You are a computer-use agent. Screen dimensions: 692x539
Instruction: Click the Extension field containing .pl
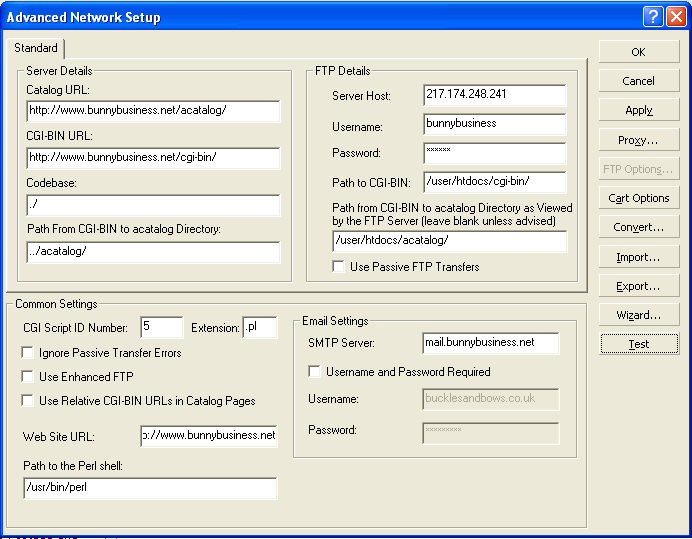(x=260, y=327)
